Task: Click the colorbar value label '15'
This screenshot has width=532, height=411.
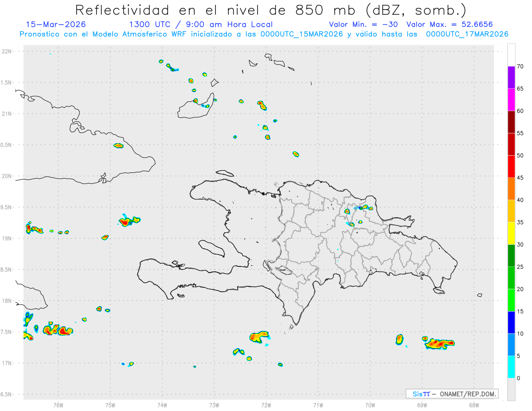Action: [520, 311]
